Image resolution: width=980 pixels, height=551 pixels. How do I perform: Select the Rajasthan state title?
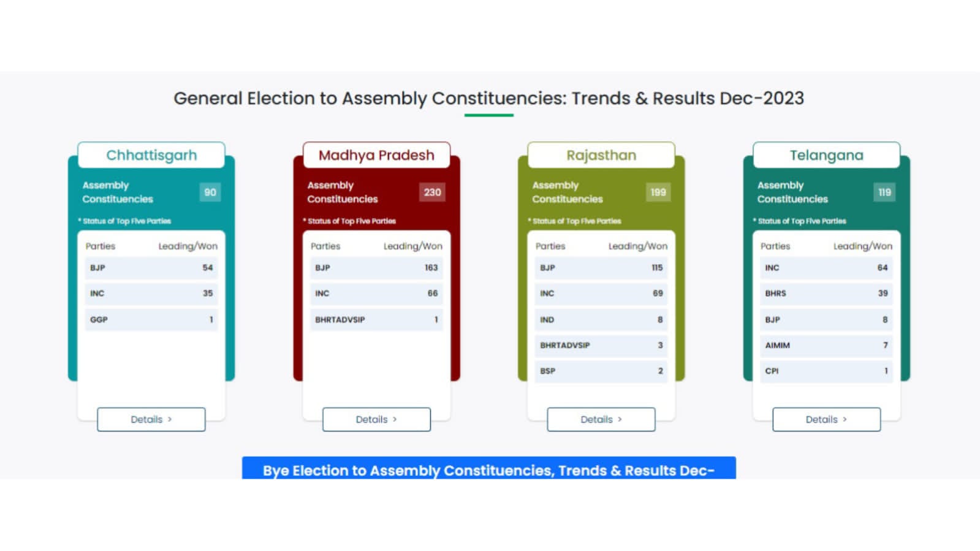tap(601, 155)
